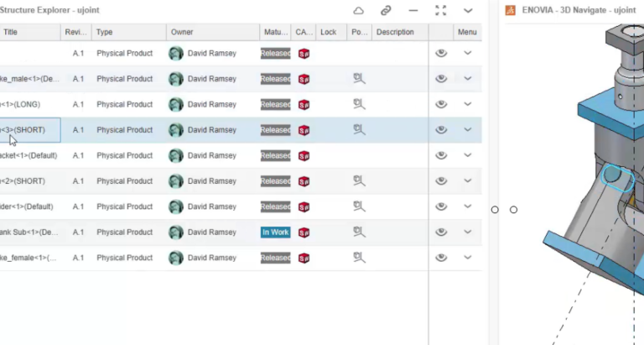Toggle visibility eye in ider<1>(Default) row
The height and width of the screenshot is (345, 644).
[x=441, y=206]
